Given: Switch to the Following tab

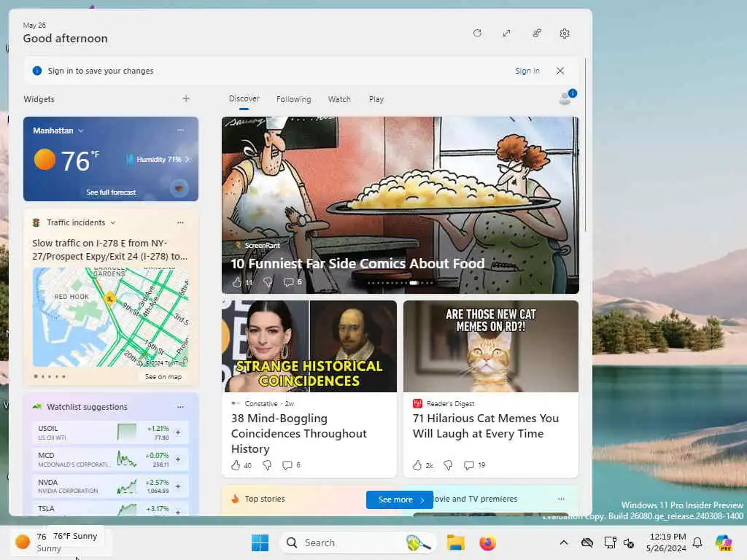Looking at the screenshot, I should [293, 99].
